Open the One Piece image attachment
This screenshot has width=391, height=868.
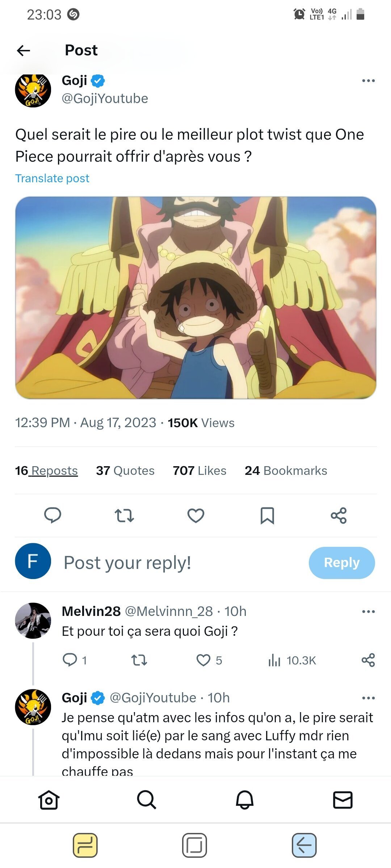pos(195,297)
